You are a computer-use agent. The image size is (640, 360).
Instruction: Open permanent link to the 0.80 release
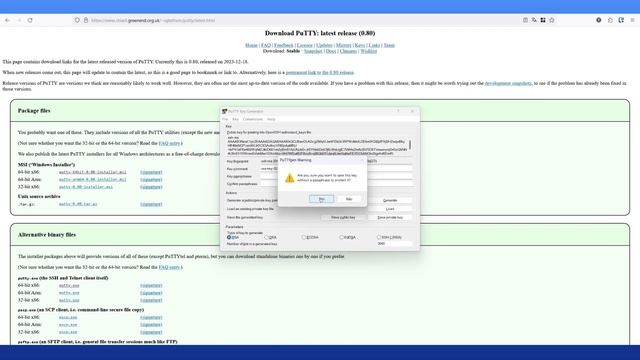(x=320, y=73)
